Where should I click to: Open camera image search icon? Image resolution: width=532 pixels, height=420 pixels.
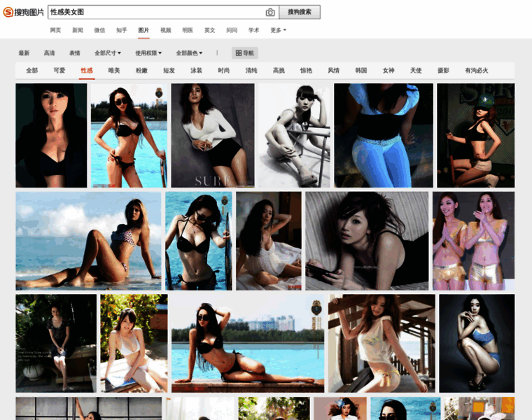(x=270, y=12)
